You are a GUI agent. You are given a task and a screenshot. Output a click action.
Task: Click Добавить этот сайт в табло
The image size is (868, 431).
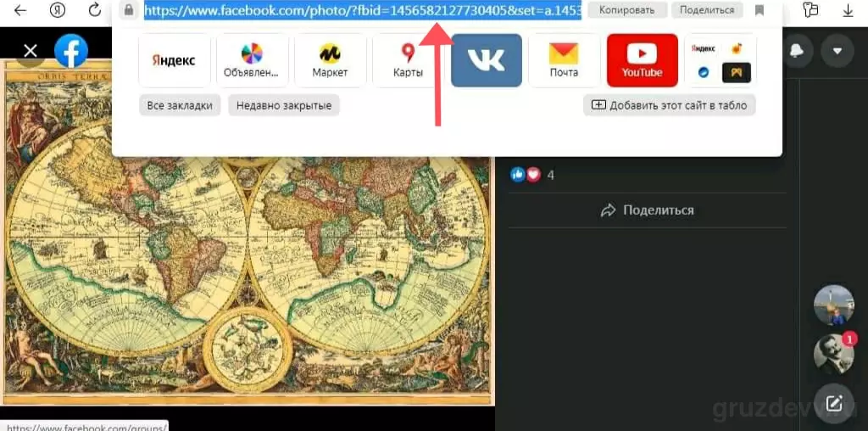670,105
